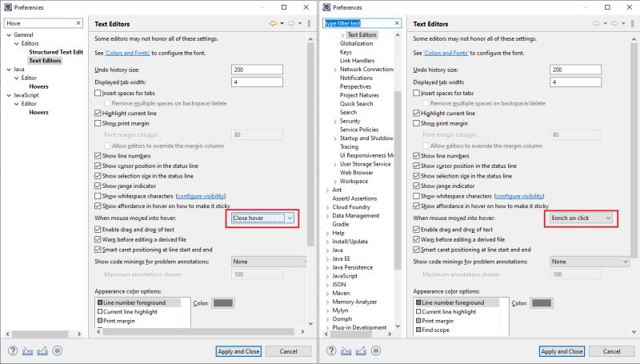Click the help icon in left Preferences window
The width and height of the screenshot is (640, 364).
tap(13, 350)
